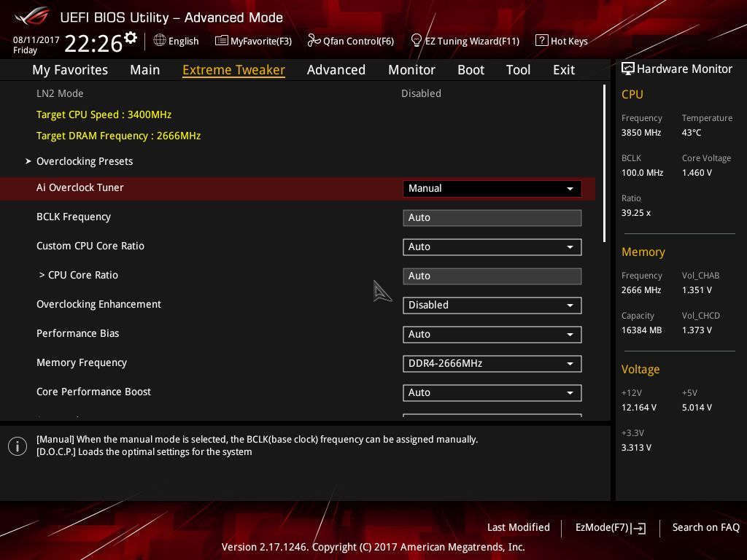Viewport: 747px width, 560px height.
Task: Click the 08/11/2017 date text
Action: [36, 40]
